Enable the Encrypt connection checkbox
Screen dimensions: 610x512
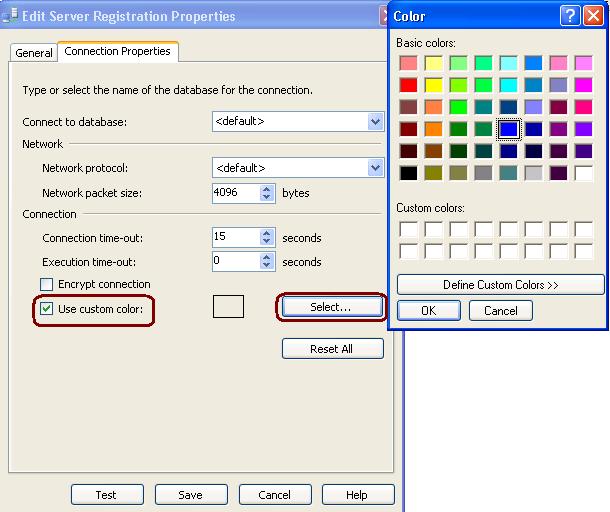click(x=46, y=285)
